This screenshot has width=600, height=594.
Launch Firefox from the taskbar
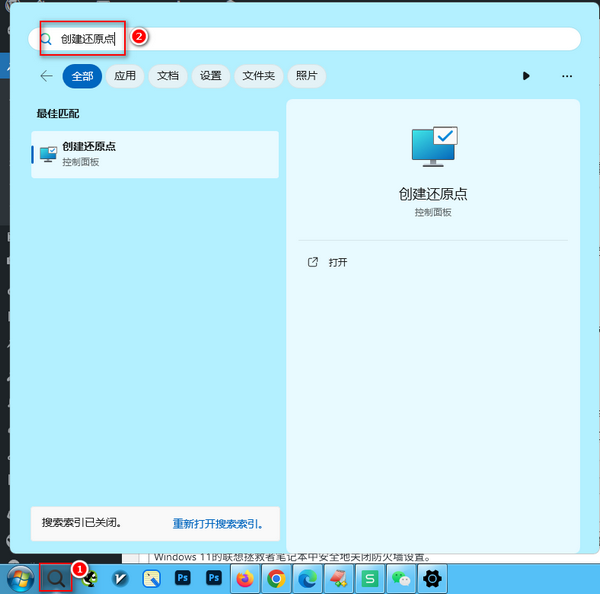(x=245, y=578)
